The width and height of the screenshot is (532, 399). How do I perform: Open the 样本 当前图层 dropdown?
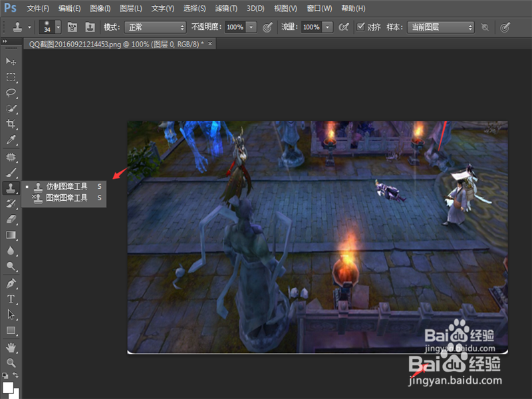pos(440,27)
